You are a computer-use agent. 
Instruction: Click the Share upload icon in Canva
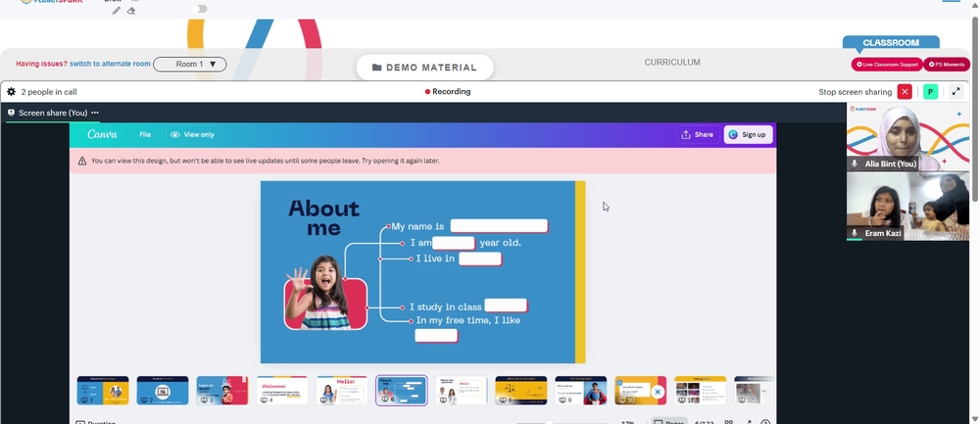click(x=686, y=135)
